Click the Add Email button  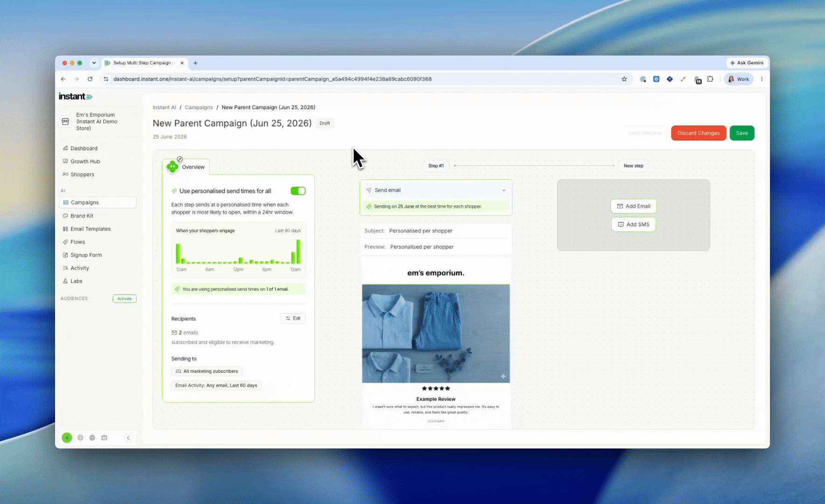point(634,206)
